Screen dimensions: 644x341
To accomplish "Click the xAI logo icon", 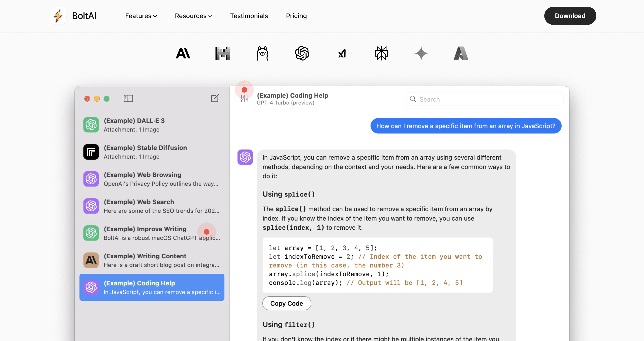I will [x=342, y=53].
